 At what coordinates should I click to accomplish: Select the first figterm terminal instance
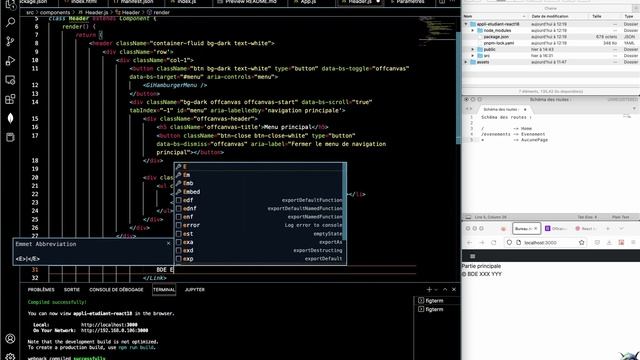click(x=437, y=301)
